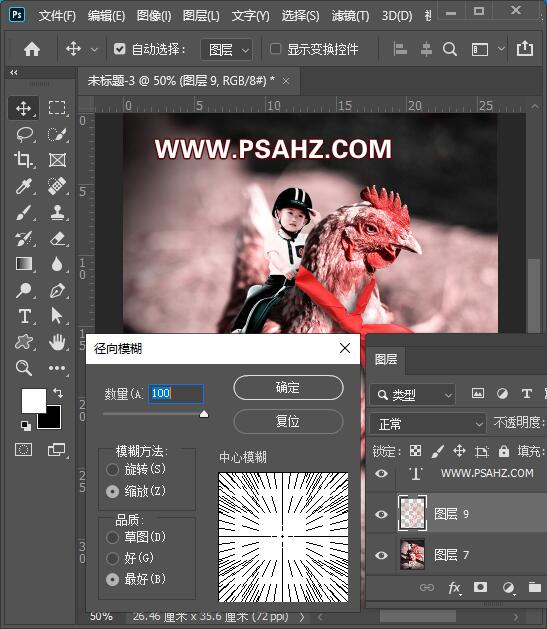Add a layer mask icon
This screenshot has width=547, height=629.
coord(480,587)
